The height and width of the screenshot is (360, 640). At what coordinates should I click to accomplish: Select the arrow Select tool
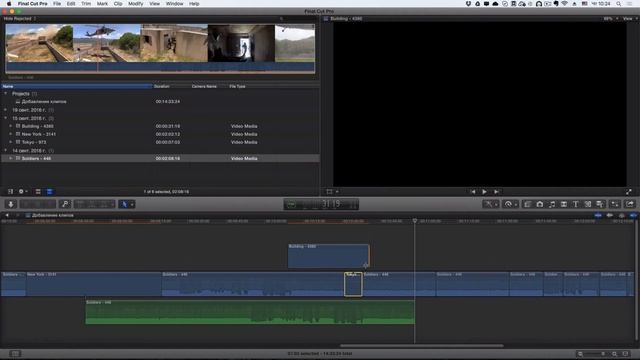click(x=124, y=204)
